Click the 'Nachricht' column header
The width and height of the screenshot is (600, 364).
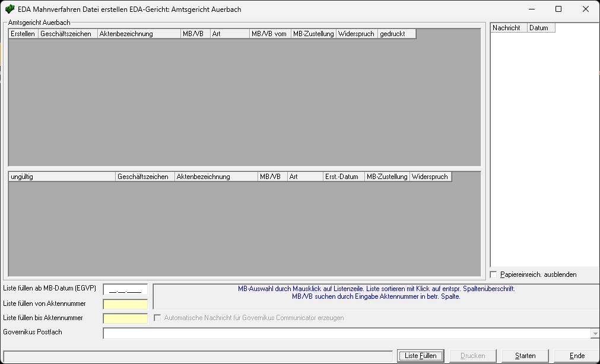click(x=509, y=28)
